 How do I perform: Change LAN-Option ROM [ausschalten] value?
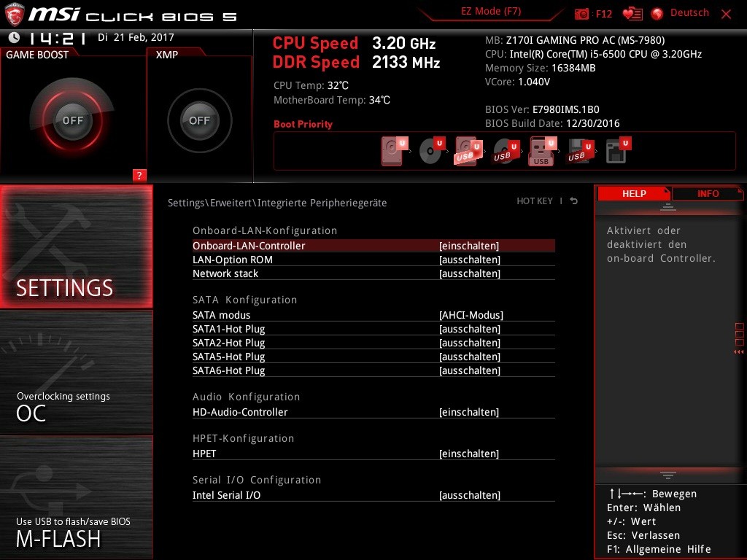(x=470, y=260)
